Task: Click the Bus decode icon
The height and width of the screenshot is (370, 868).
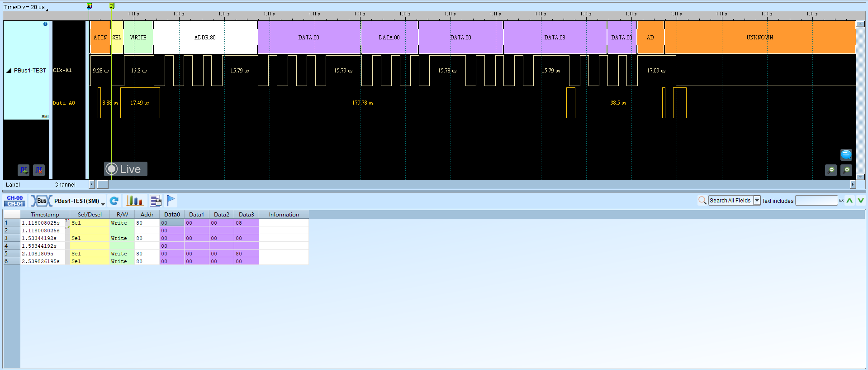Action: tap(41, 201)
